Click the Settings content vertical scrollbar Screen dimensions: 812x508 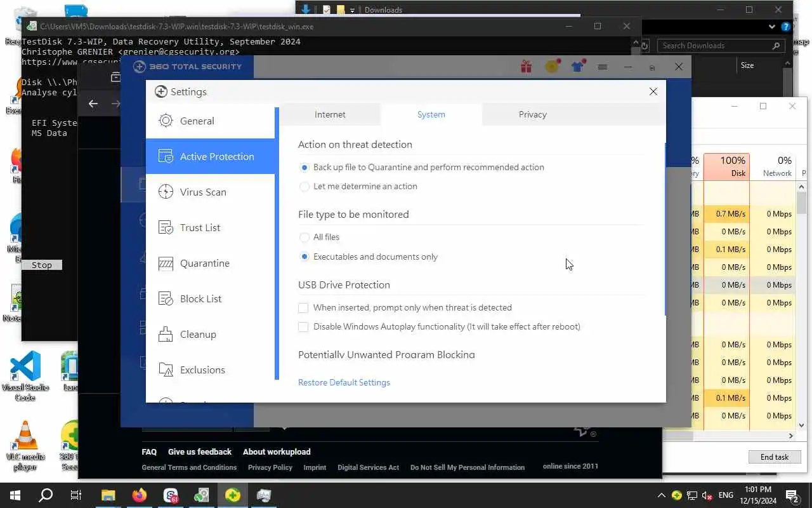click(665, 229)
